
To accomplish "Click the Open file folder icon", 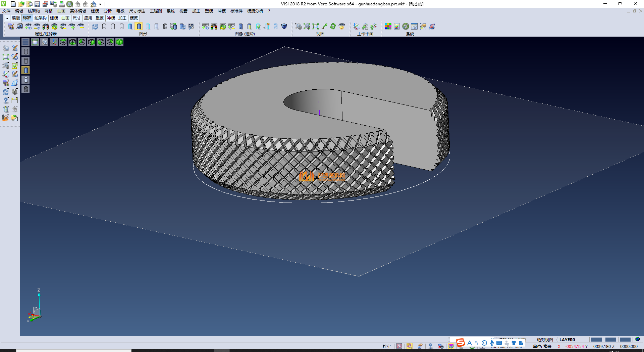I will 21,4.
